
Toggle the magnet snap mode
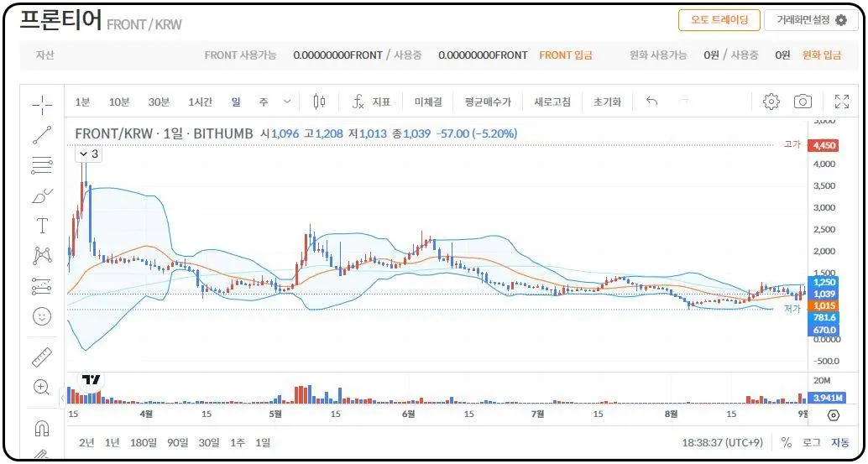coord(42,428)
